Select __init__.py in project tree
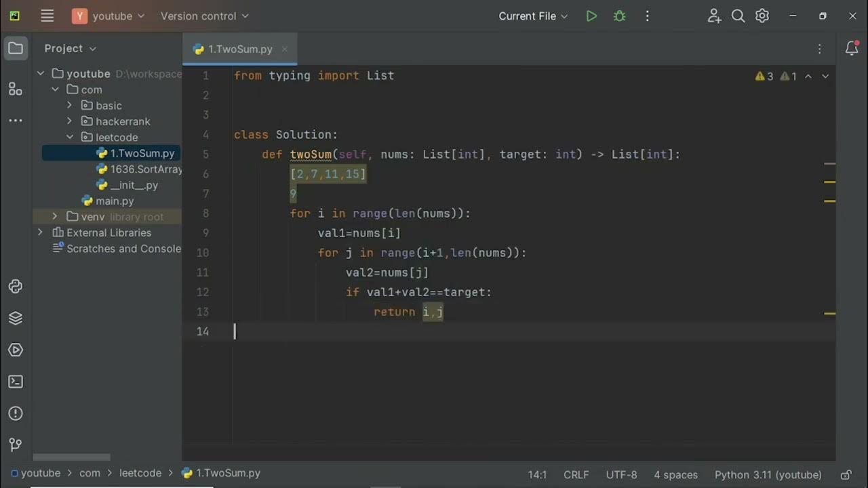The height and width of the screenshot is (488, 868). pos(127,185)
